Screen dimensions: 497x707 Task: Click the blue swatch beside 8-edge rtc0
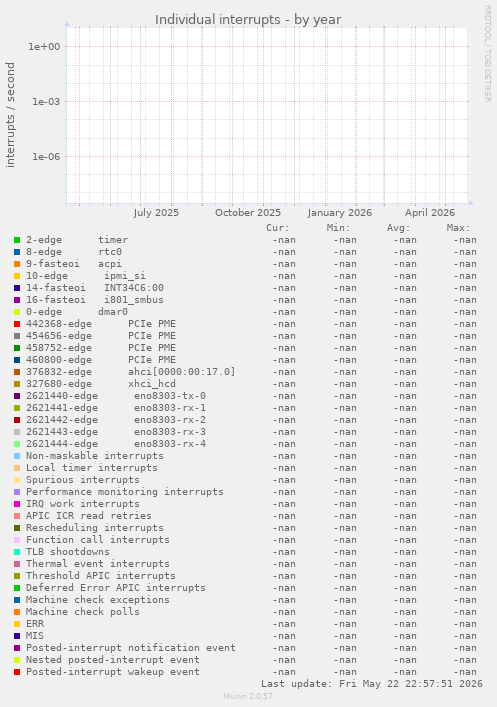17,252
